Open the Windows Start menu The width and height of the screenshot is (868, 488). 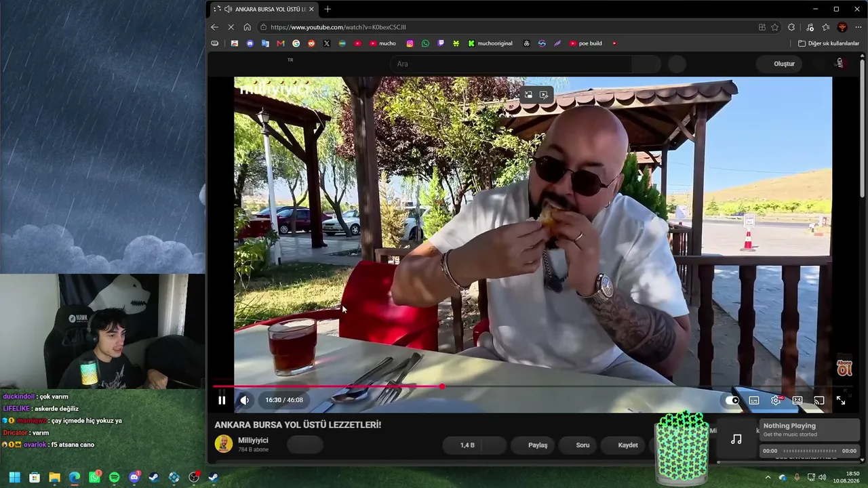(14, 477)
